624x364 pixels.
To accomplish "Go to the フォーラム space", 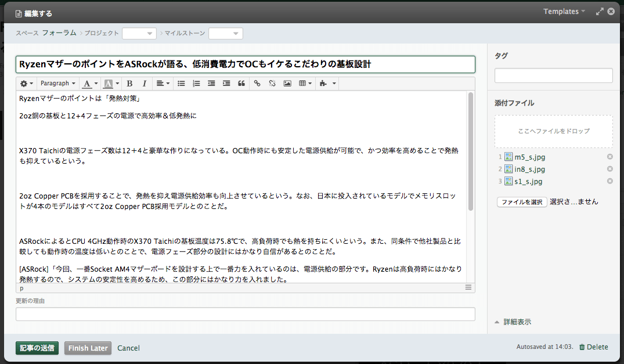I will click(59, 33).
